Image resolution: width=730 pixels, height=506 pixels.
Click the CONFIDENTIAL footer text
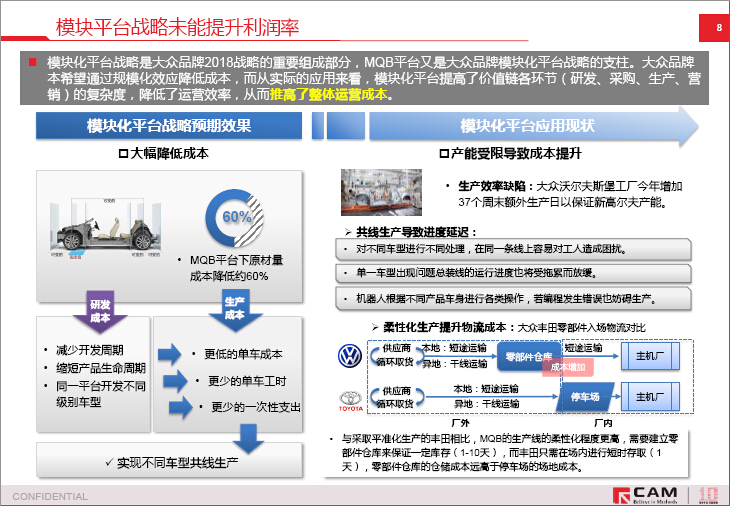click(x=50, y=497)
